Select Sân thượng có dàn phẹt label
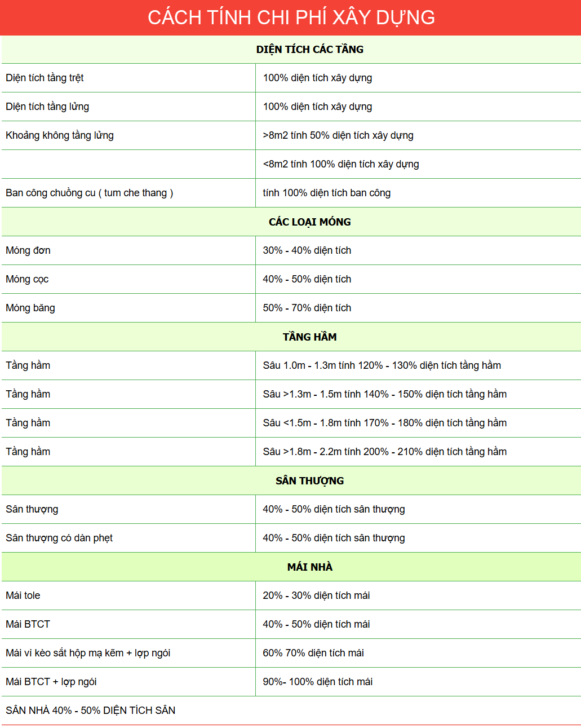581x728 pixels. coord(59,538)
